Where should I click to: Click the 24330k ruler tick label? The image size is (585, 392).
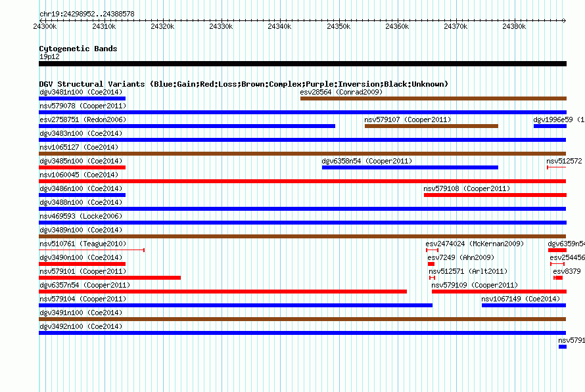[221, 26]
